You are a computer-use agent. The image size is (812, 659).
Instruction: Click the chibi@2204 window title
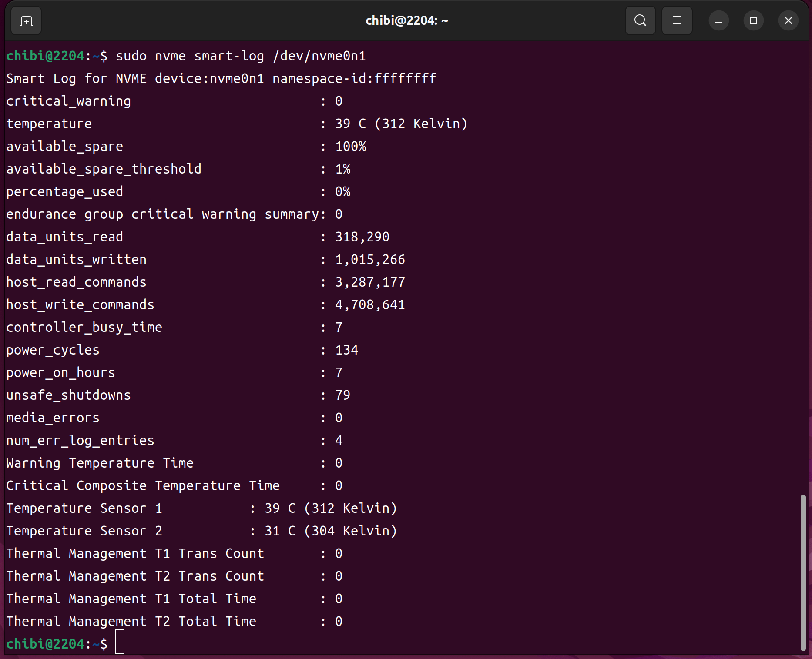coord(406,20)
